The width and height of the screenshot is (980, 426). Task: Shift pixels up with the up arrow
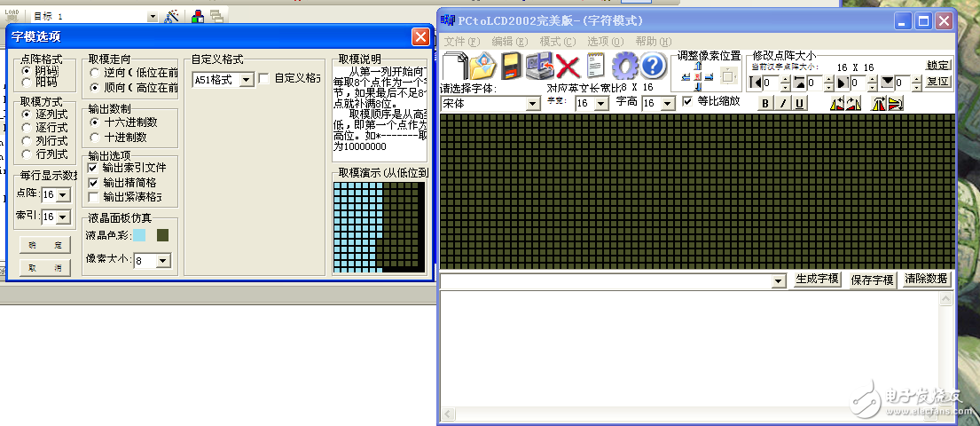(x=698, y=66)
